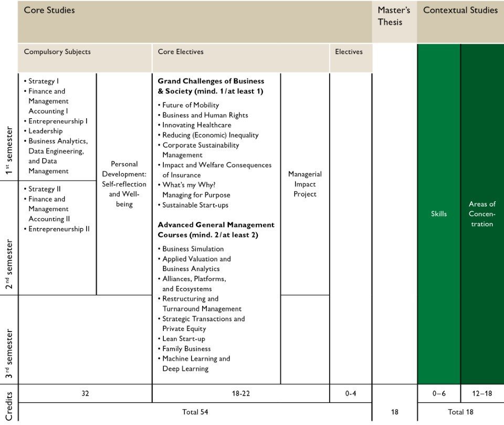Viewport: 504px width, 425px height.
Task: Select Advanced General Management Courses heading
Action: click(x=216, y=230)
